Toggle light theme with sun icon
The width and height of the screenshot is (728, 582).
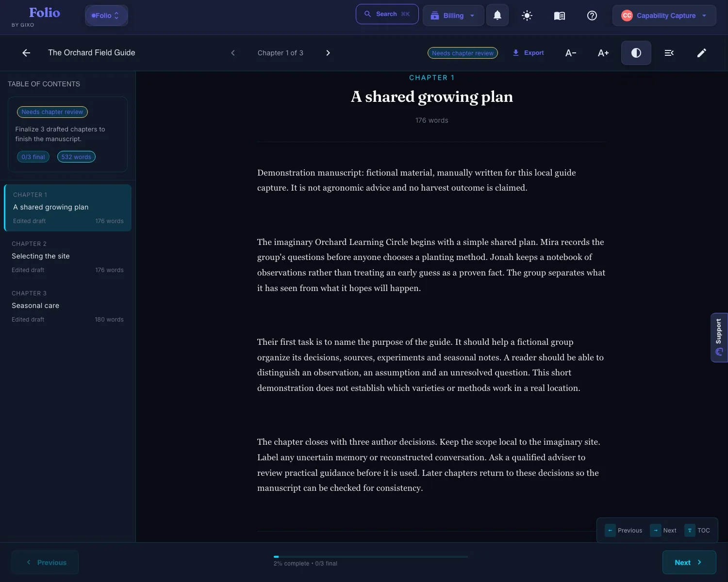point(527,16)
